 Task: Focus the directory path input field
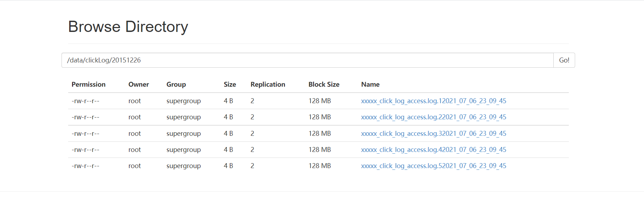click(x=307, y=60)
